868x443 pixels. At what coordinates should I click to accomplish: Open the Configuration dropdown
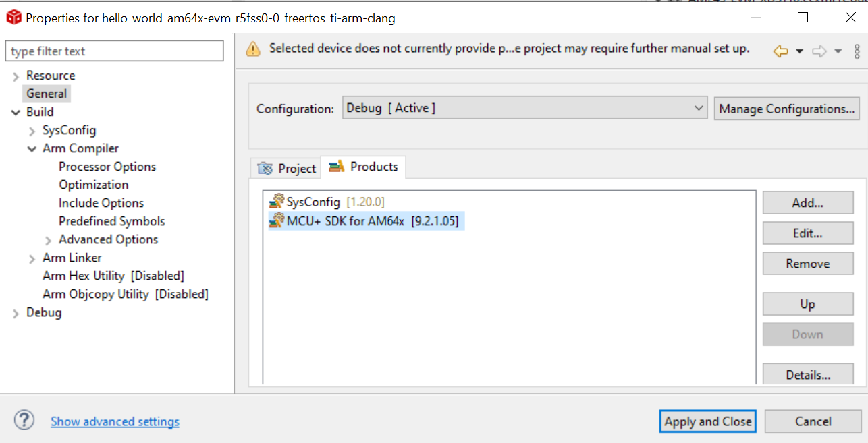point(525,108)
